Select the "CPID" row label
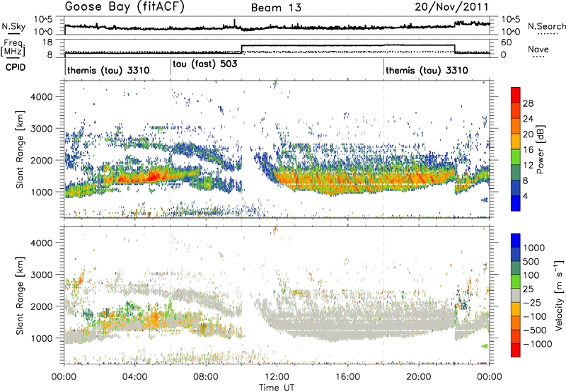 click(16, 67)
